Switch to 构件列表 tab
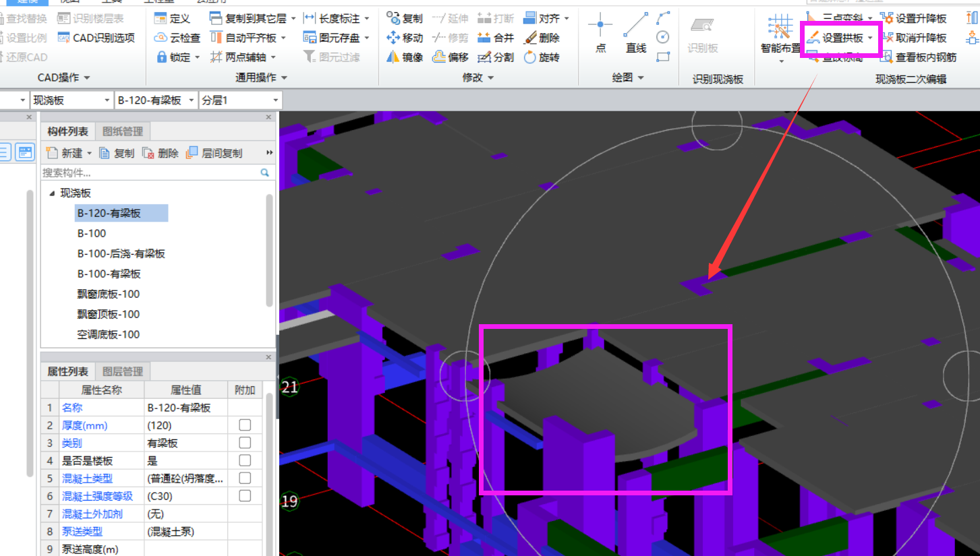980x556 pixels. [67, 131]
